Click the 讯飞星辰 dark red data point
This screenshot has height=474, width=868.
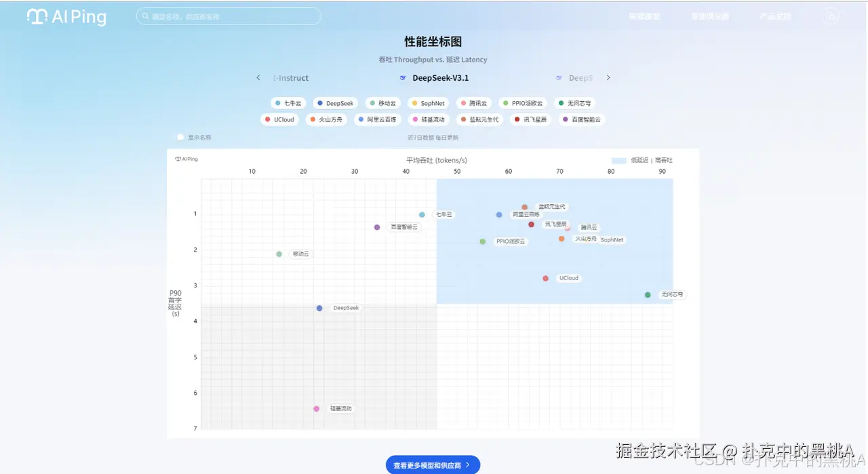pyautogui.click(x=531, y=224)
